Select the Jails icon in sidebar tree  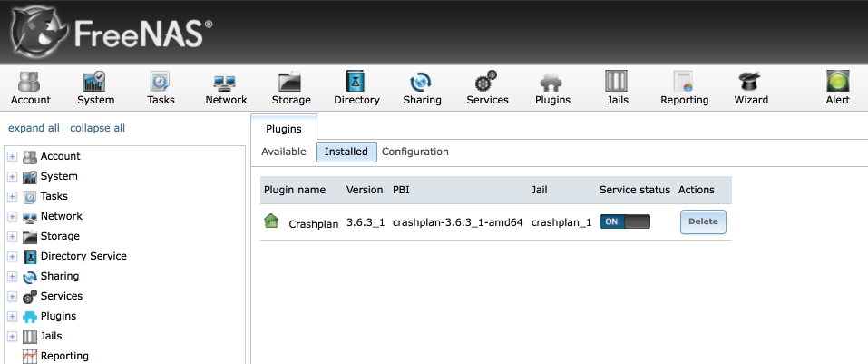(x=30, y=336)
